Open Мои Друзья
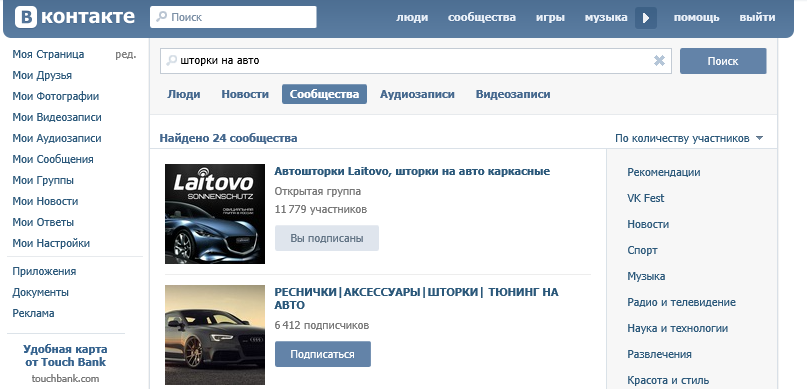 (42, 76)
